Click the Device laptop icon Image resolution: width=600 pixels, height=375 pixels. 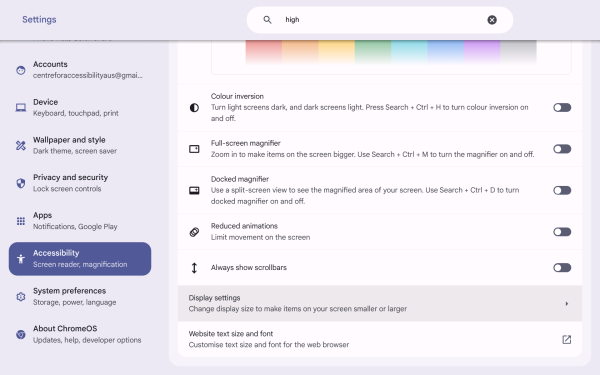click(21, 108)
